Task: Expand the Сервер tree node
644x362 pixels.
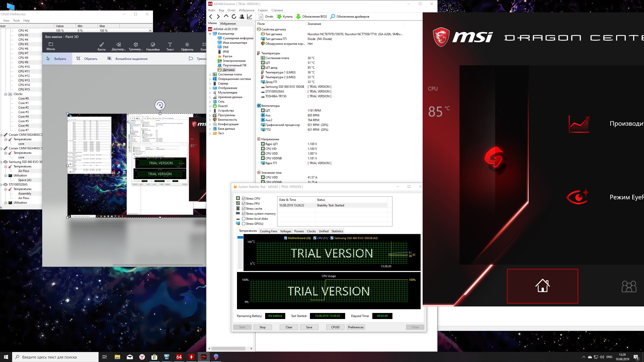Action: 210,83
